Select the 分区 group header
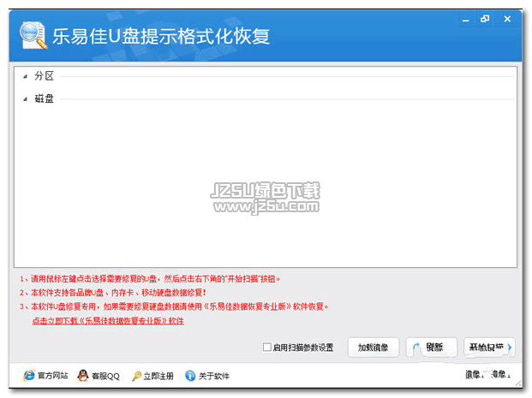The image size is (532, 398). point(44,76)
